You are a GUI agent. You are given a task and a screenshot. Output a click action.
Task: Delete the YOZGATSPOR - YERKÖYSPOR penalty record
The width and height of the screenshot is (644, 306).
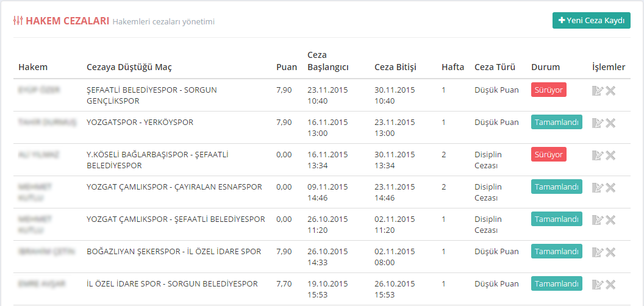(610, 123)
